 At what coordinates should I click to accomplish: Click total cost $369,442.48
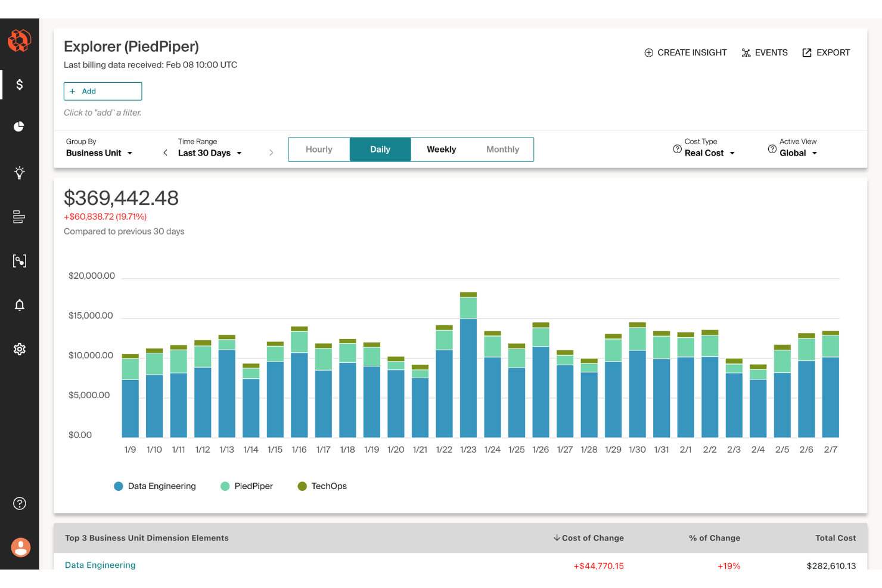[121, 198]
